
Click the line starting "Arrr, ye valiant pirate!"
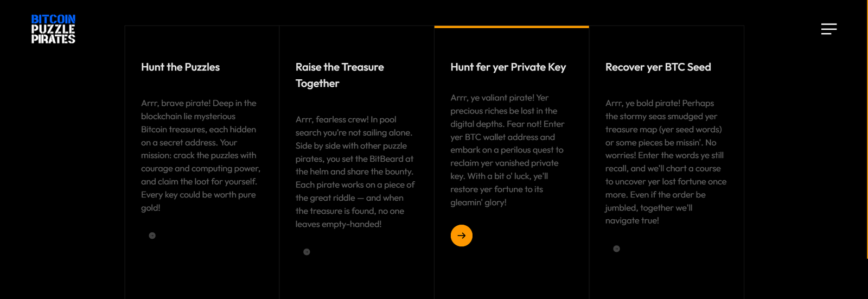click(x=499, y=98)
